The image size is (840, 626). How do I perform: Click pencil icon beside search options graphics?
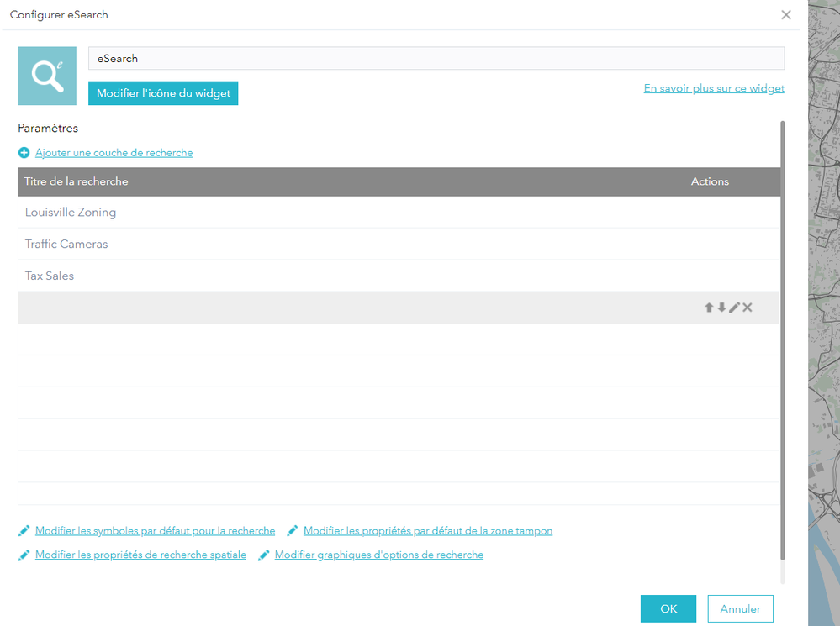click(263, 555)
